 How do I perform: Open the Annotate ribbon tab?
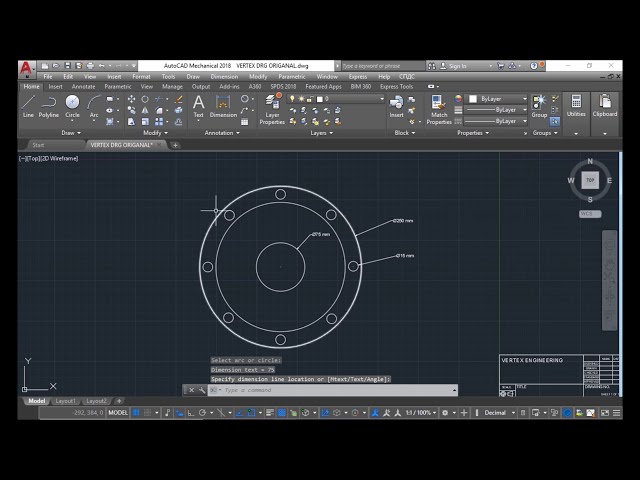pyautogui.click(x=83, y=87)
